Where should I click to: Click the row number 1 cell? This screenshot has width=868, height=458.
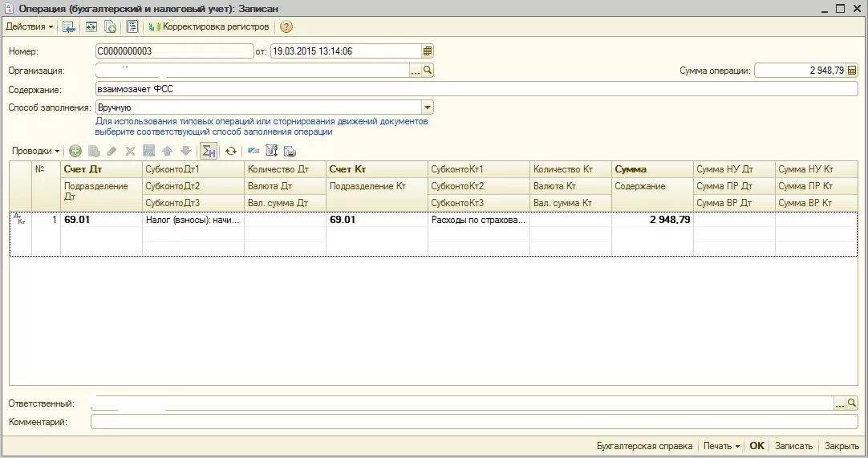46,219
